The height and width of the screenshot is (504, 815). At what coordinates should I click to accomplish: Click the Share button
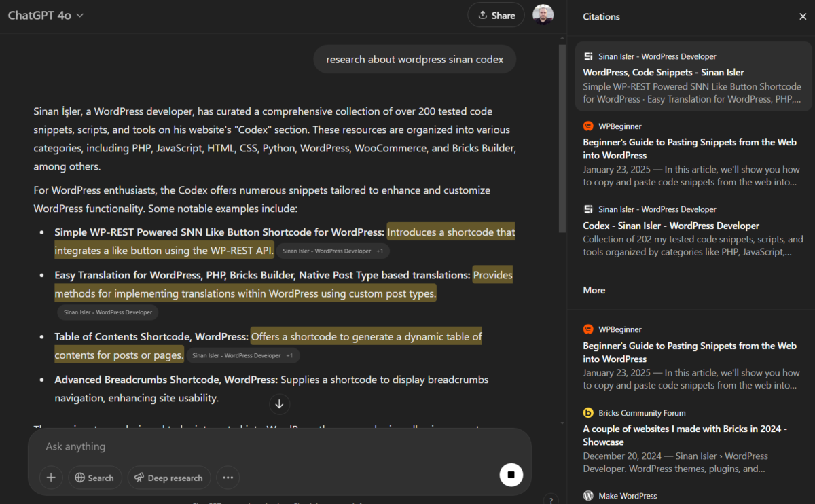pos(496,15)
